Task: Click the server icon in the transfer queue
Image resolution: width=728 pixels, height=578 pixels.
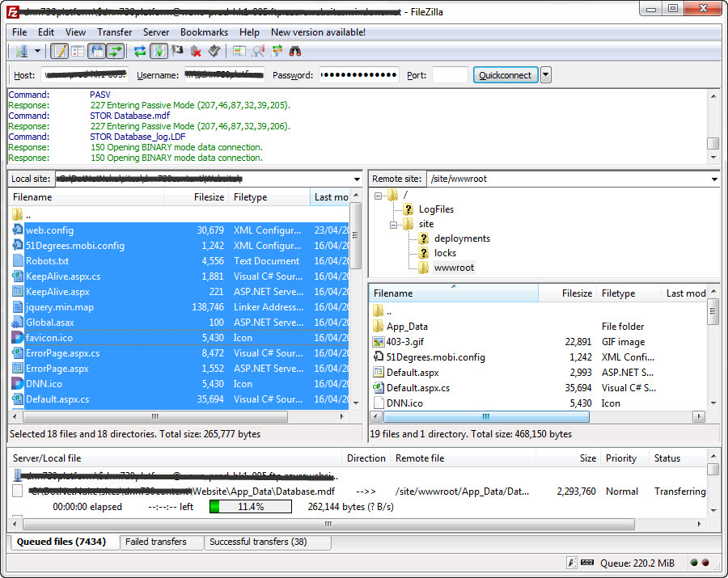Action: 18,475
